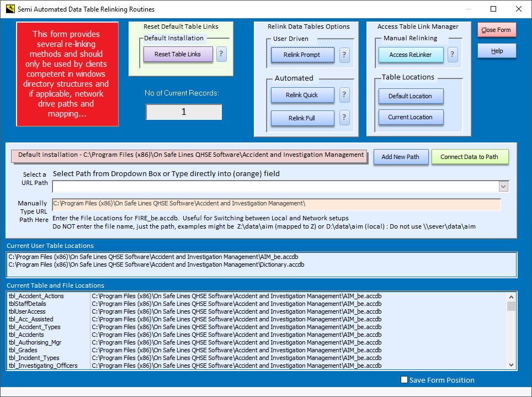This screenshot has height=397, width=532.
Task: Click the table list scrollbar thumb
Action: pyautogui.click(x=511, y=306)
